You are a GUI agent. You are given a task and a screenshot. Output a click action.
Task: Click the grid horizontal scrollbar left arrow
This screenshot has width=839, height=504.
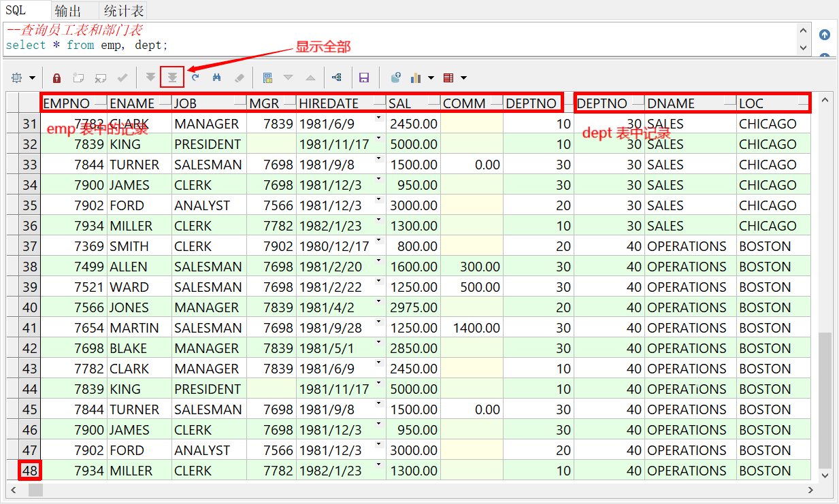coord(13,490)
